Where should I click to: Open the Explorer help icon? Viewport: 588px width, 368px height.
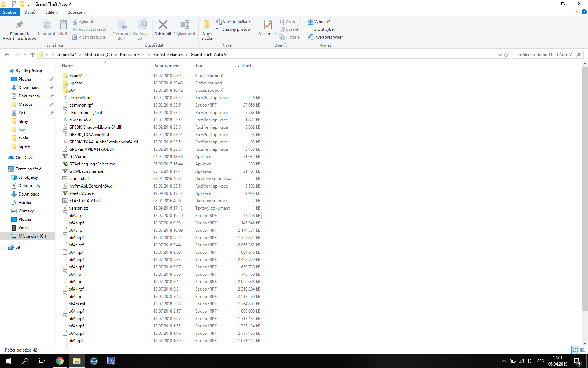(x=584, y=12)
